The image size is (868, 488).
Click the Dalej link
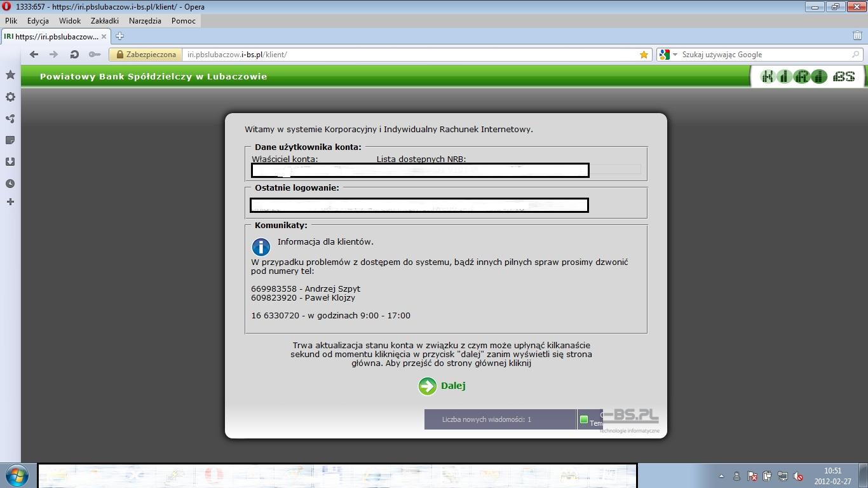(453, 386)
